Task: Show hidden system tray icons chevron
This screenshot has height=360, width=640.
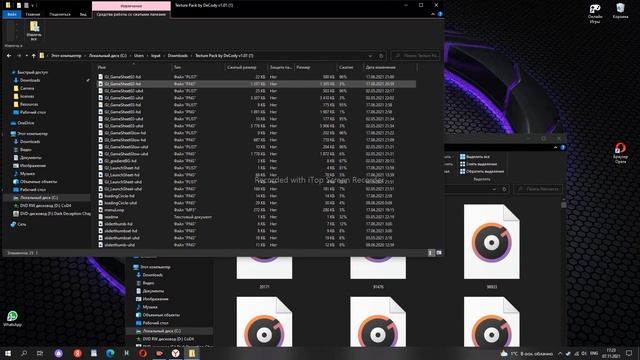Action: point(560,353)
